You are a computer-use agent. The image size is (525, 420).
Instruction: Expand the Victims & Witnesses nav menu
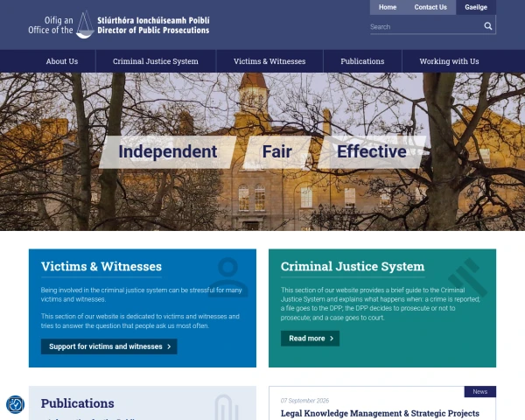pos(269,61)
